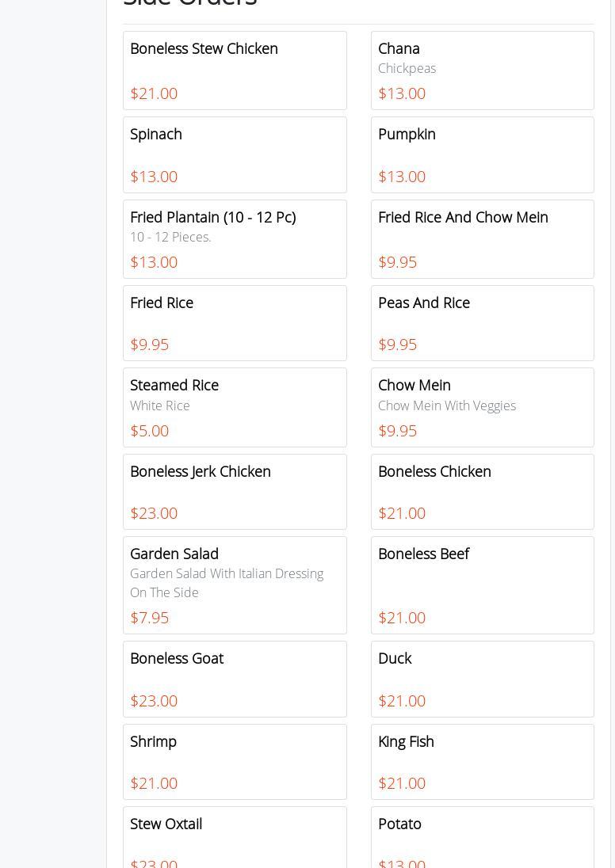
Task: Choose the Boneless Goat item
Action: [235, 679]
